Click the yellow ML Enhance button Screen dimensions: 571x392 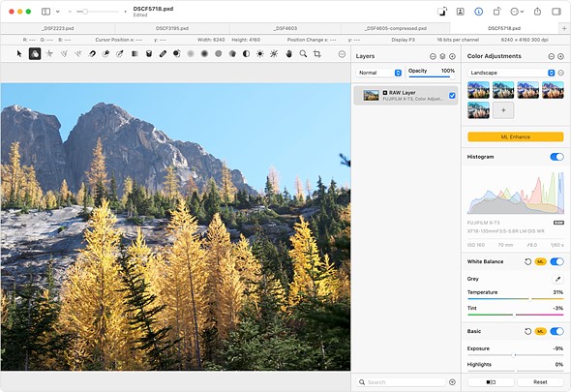pyautogui.click(x=515, y=137)
